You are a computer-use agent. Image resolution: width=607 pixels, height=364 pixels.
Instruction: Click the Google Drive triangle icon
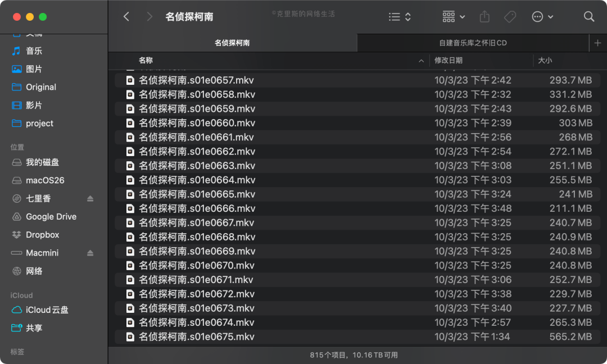point(17,217)
